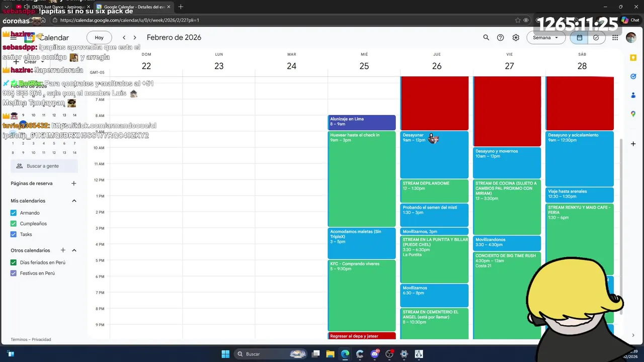Go to the previous week arrow
Viewport: 644px width, 362px height.
click(x=124, y=38)
